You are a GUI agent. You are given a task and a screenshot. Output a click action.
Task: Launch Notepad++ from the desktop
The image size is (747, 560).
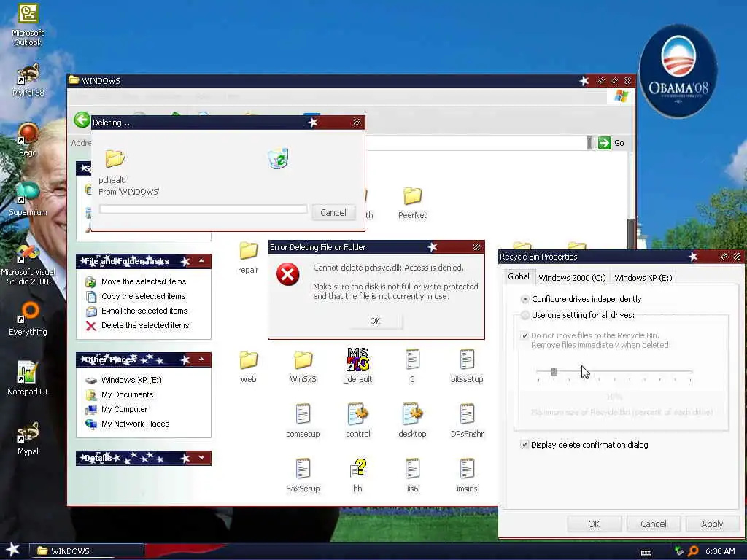coord(28,378)
